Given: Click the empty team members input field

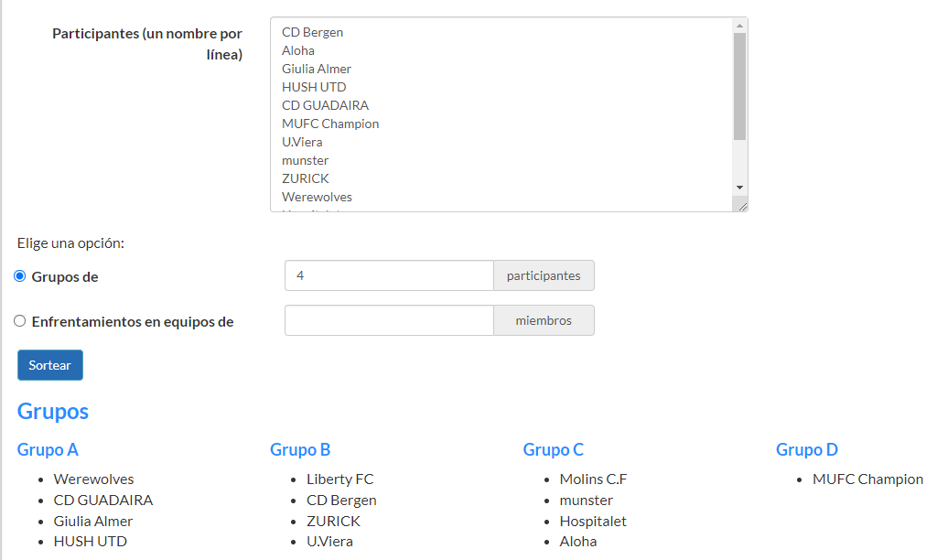Looking at the screenshot, I should [389, 320].
